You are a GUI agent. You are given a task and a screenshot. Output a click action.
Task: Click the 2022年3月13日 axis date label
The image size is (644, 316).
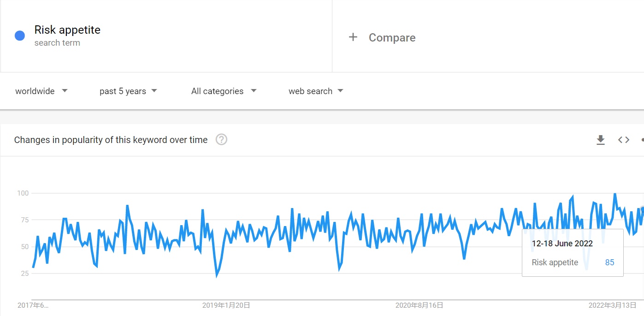[x=612, y=305]
